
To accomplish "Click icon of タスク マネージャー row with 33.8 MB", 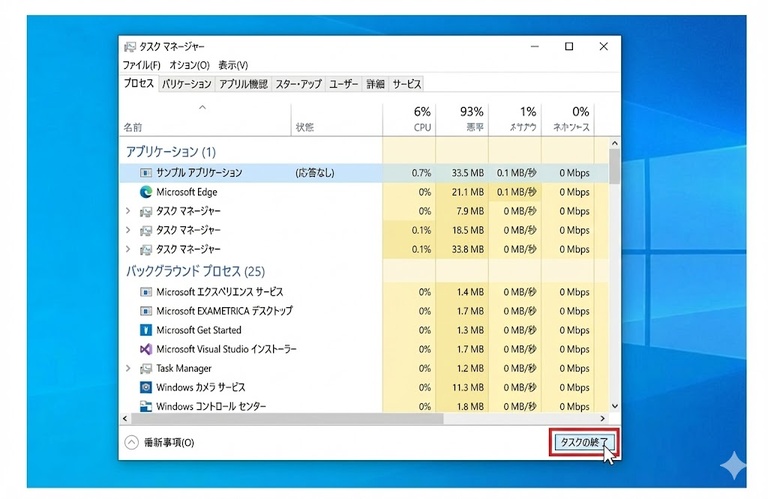I will [145, 250].
